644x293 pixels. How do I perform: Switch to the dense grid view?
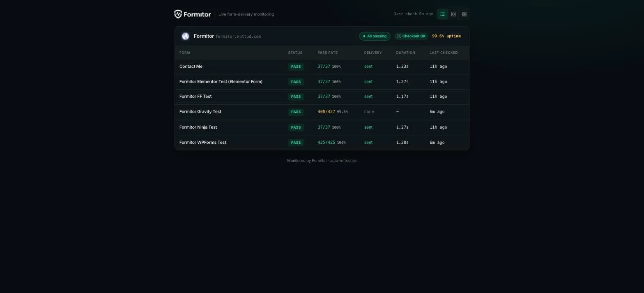pyautogui.click(x=464, y=14)
